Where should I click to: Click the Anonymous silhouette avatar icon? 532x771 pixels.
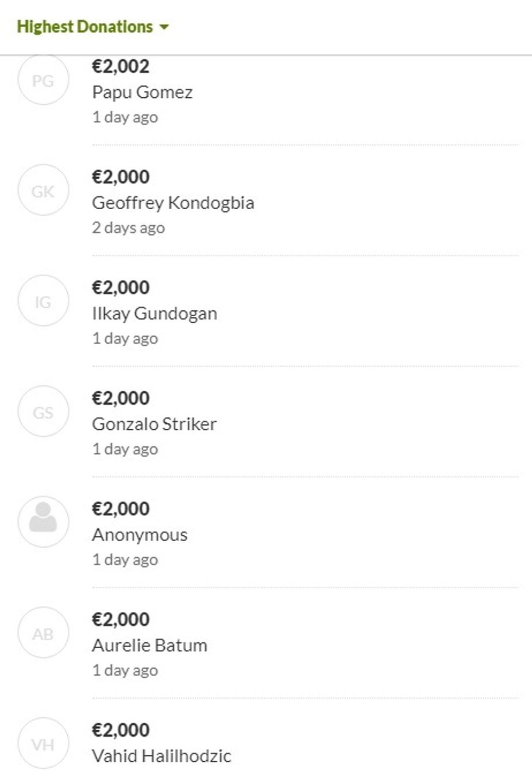pos(43,522)
